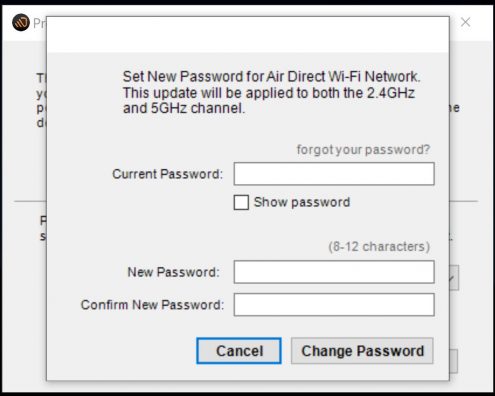Screen dimensions: 495x396
Task: Click the 'Show password' label text
Action: click(302, 202)
